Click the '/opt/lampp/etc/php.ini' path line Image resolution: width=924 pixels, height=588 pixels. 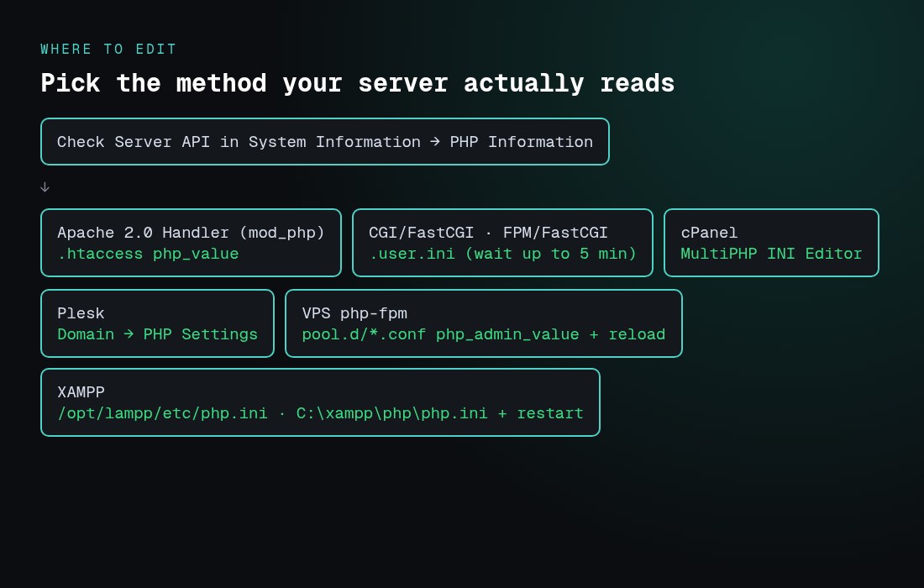[x=321, y=413]
